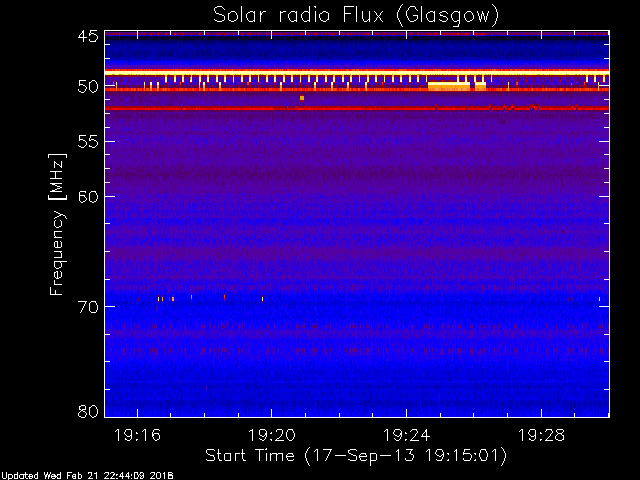Select the "19:28" time tick label

pos(541,435)
